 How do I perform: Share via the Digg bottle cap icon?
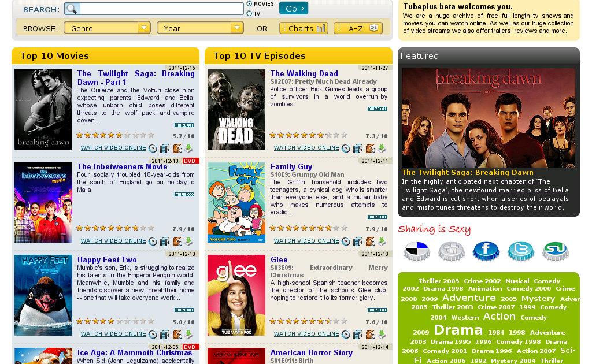(452, 251)
